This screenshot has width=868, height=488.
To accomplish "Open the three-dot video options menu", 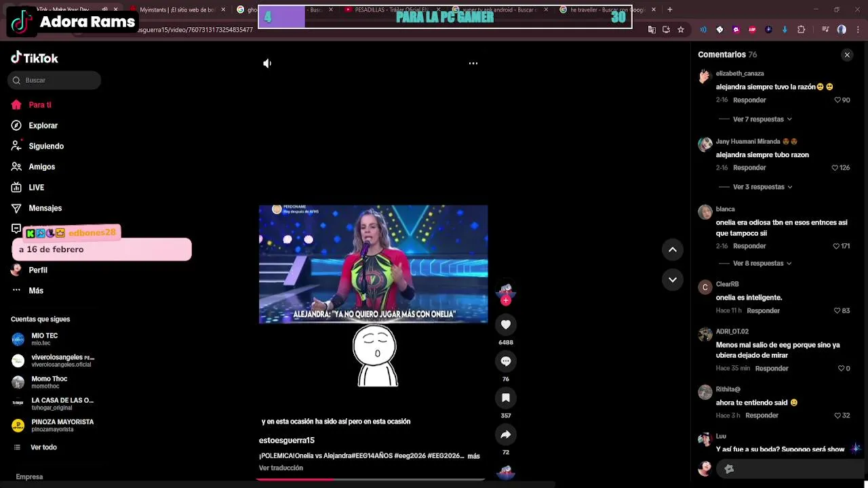I will 473,63.
